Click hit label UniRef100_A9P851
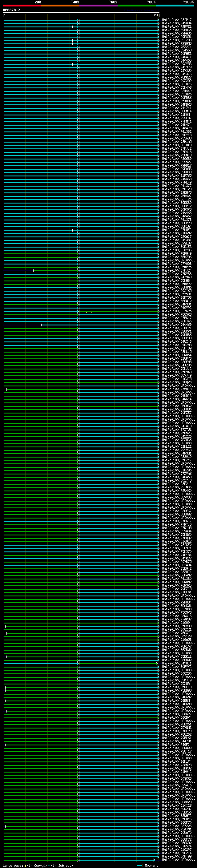 [176, 37]
